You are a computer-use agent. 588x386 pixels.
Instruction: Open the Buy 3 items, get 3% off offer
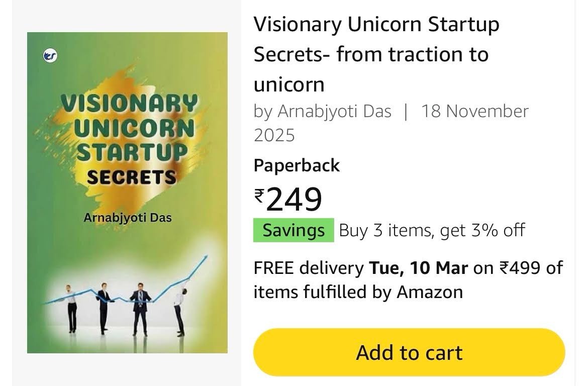pyautogui.click(x=432, y=230)
